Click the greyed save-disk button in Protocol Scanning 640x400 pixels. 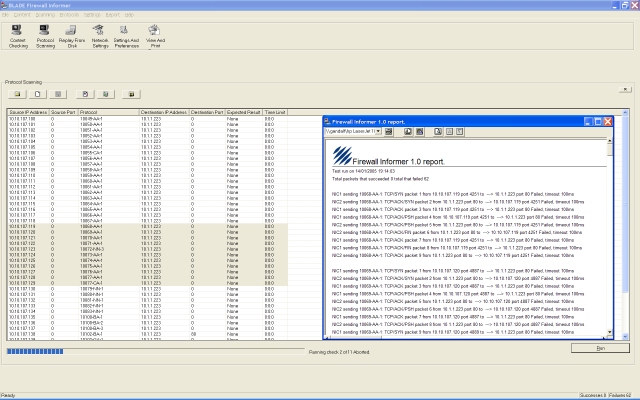coord(58,94)
